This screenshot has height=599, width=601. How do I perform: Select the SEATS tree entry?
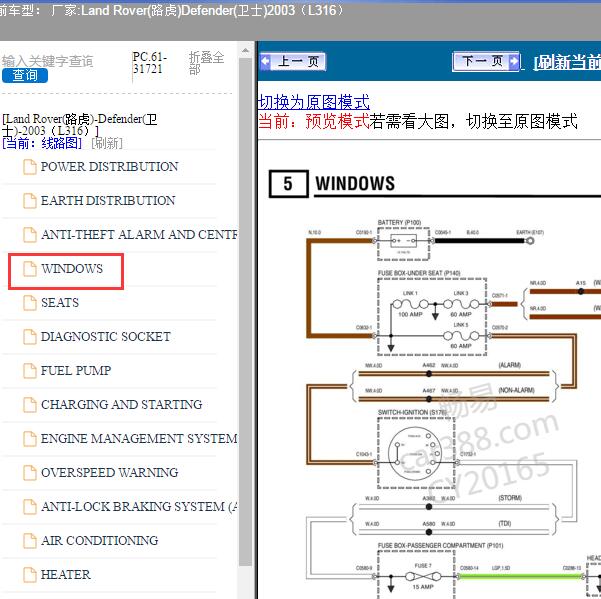[x=60, y=303]
